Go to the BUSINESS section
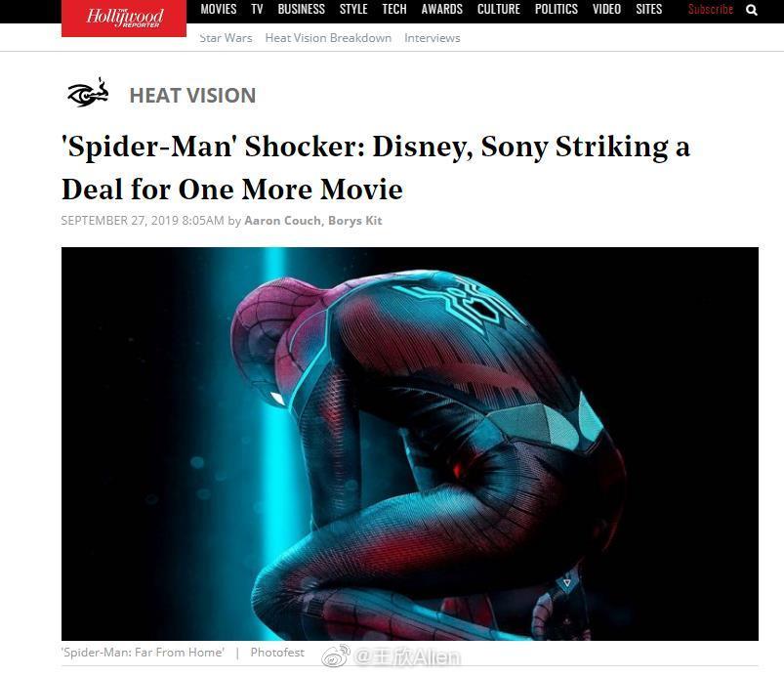 pyautogui.click(x=301, y=10)
